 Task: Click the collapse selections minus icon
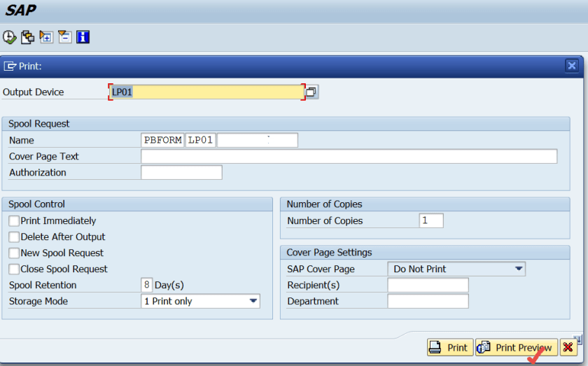[64, 37]
